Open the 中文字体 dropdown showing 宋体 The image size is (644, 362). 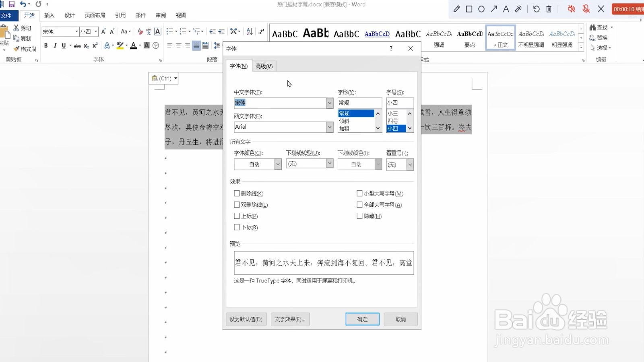pos(330,103)
